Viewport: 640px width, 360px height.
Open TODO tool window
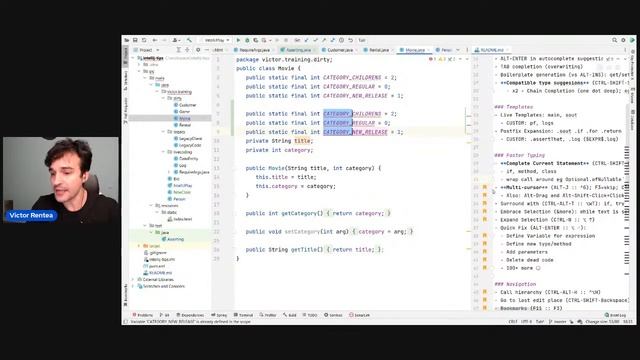pos(310,315)
